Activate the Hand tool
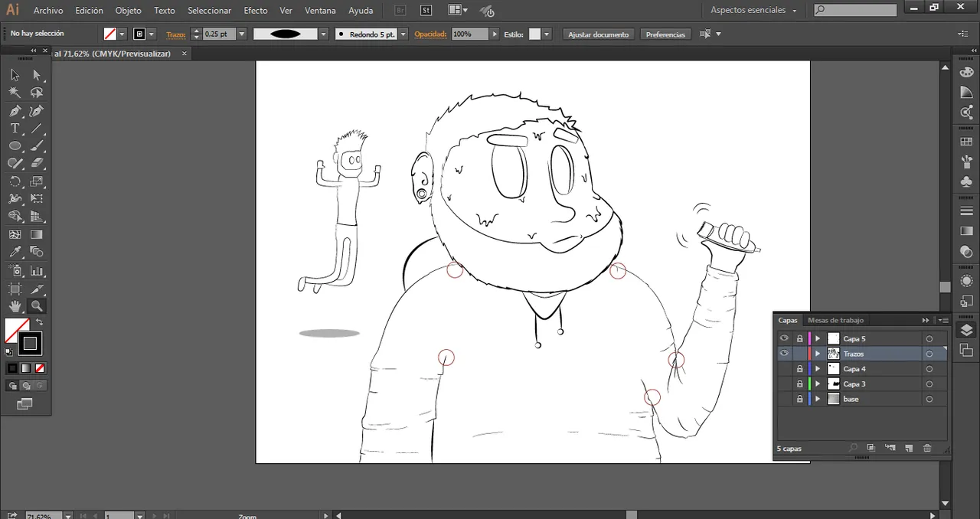 pyautogui.click(x=15, y=306)
